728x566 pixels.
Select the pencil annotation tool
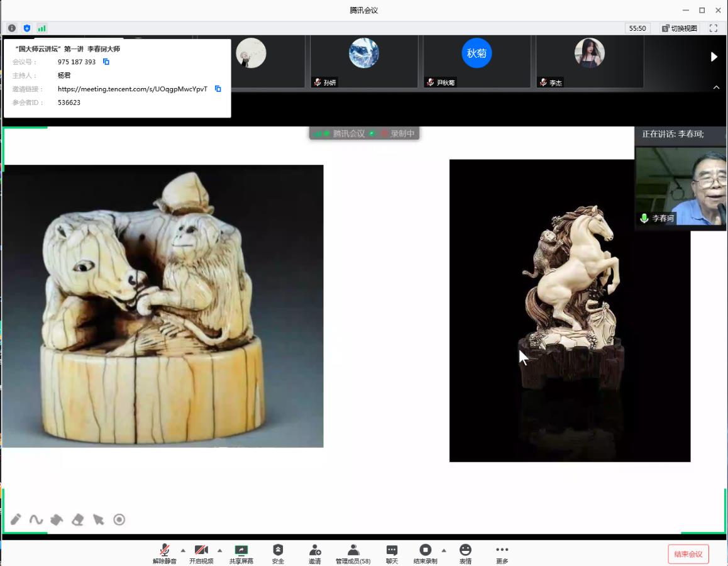pyautogui.click(x=16, y=519)
